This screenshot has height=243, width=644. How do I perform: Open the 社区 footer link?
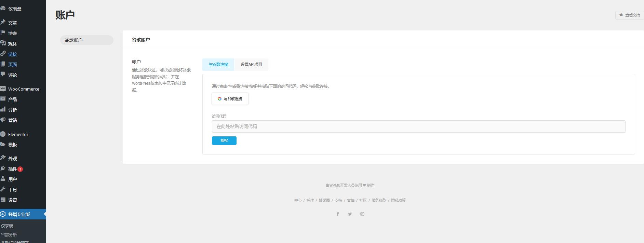363,200
